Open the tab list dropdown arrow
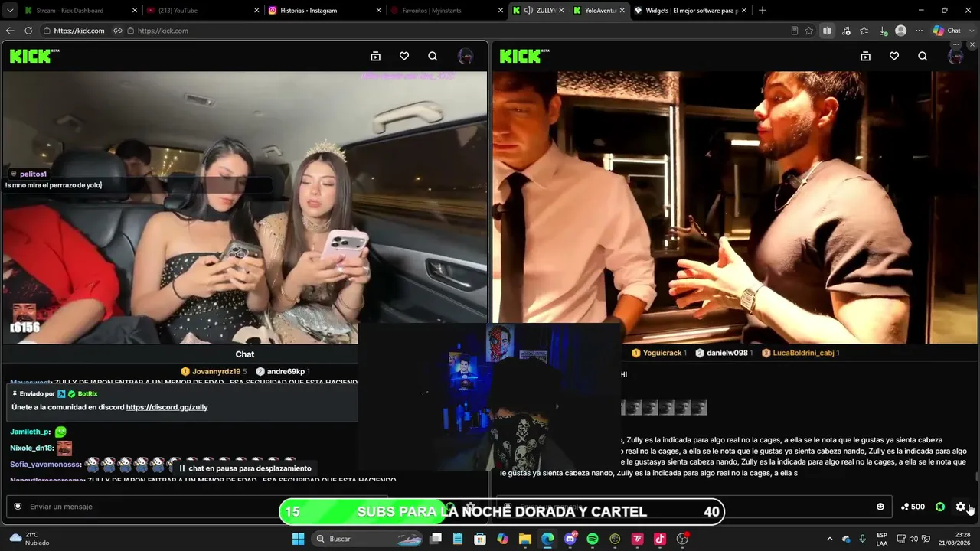Screen dimensions: 980x551 coord(10,11)
